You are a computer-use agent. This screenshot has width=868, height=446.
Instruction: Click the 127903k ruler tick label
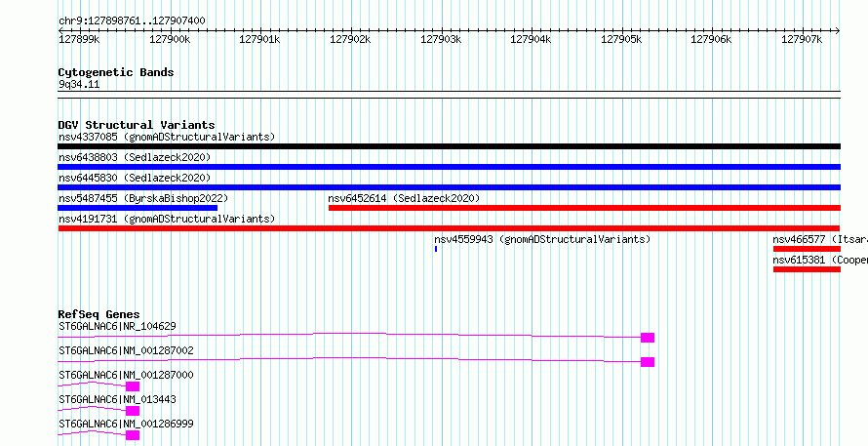[441, 39]
